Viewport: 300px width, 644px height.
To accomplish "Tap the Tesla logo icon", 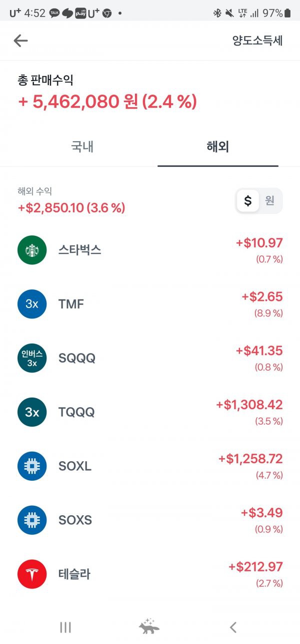I will tap(32, 574).
